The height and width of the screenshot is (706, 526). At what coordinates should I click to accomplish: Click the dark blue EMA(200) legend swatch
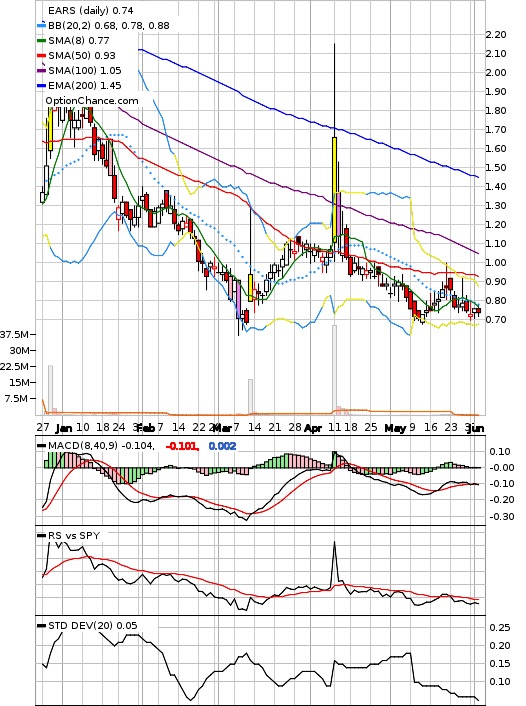(x=41, y=85)
